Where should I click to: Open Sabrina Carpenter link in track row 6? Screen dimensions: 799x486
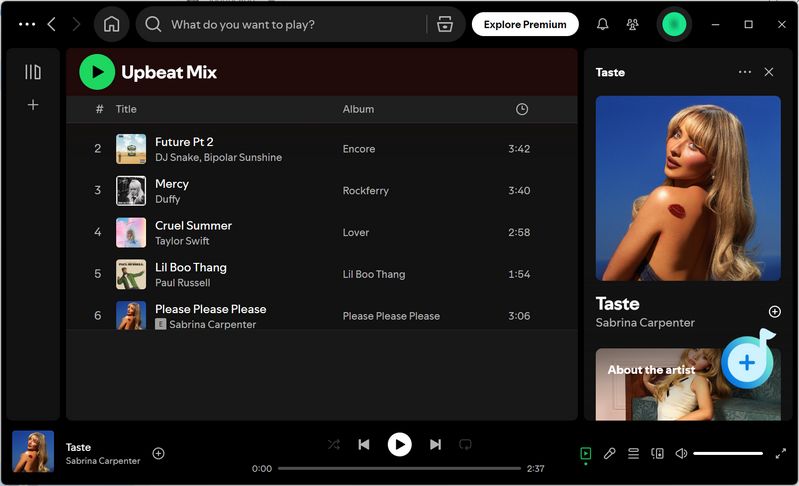(x=212, y=324)
